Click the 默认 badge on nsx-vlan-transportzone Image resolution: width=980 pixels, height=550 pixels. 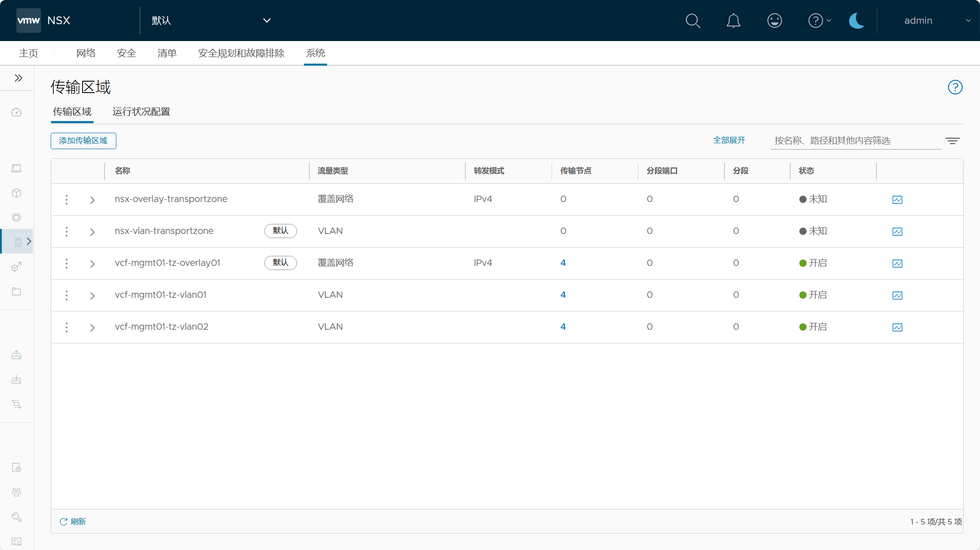281,231
